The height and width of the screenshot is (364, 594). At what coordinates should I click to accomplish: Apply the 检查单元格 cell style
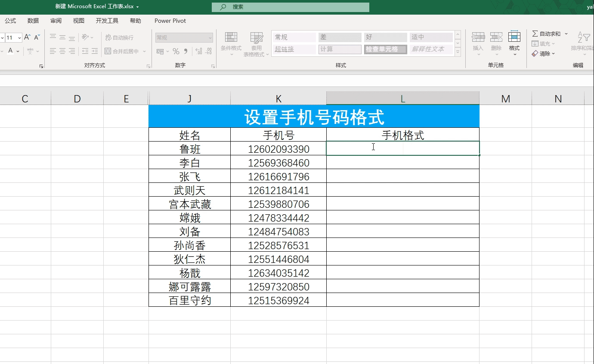(x=385, y=49)
